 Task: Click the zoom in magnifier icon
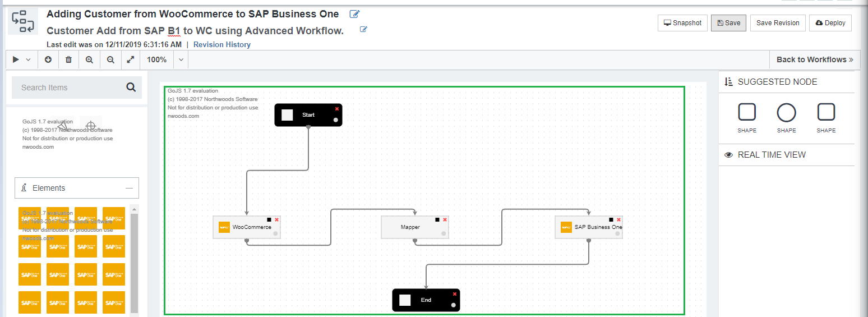point(89,59)
